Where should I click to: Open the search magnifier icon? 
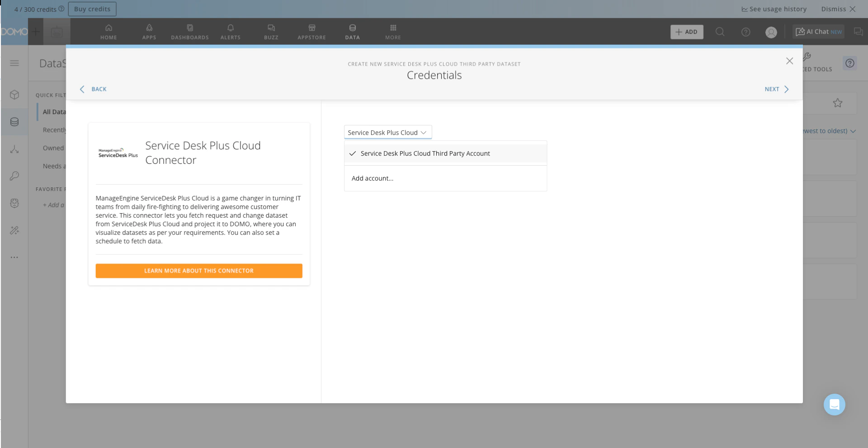(720, 32)
